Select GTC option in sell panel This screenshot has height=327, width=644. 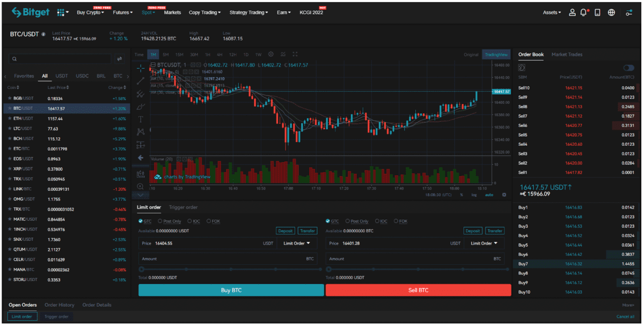pyautogui.click(x=333, y=221)
